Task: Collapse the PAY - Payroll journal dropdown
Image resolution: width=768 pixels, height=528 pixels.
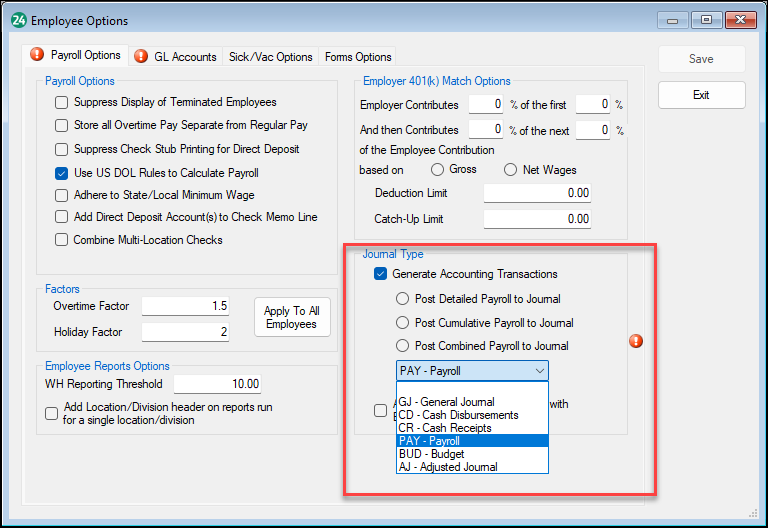Action: (x=540, y=371)
